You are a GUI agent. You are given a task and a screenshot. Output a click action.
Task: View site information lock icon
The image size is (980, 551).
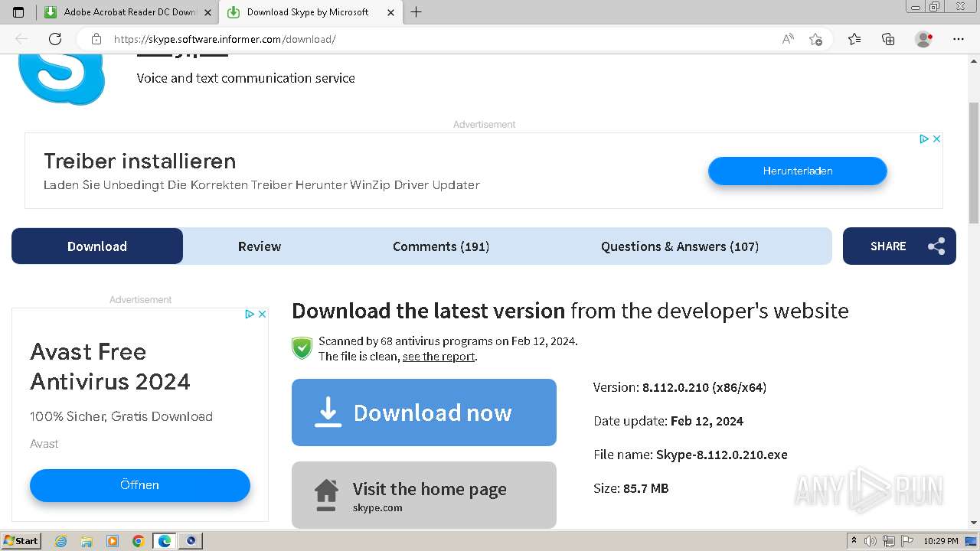[96, 39]
